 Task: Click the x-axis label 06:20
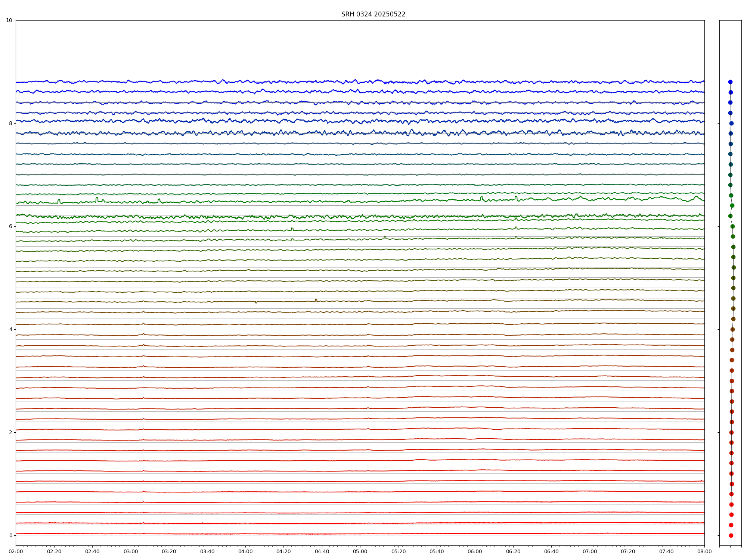[513, 551]
